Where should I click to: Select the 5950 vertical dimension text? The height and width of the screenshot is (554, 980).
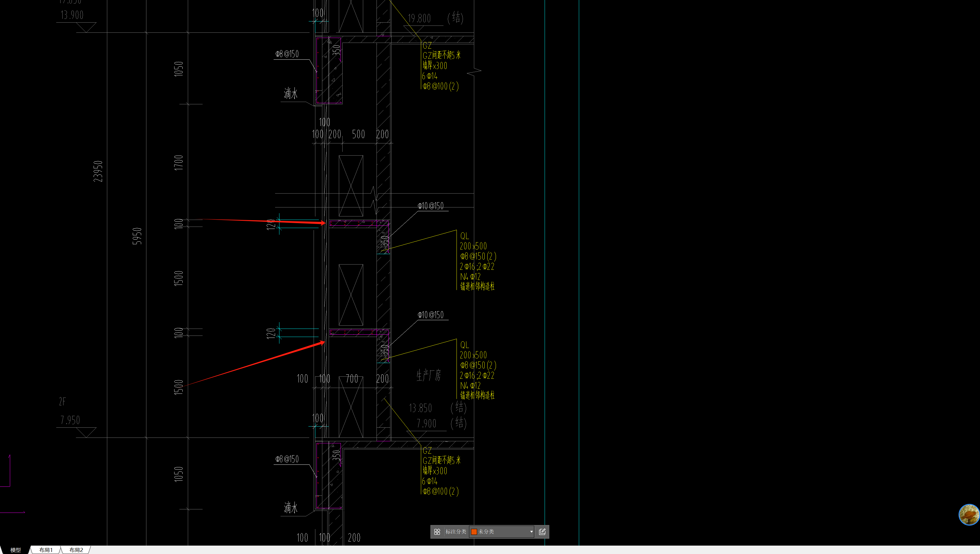137,236
